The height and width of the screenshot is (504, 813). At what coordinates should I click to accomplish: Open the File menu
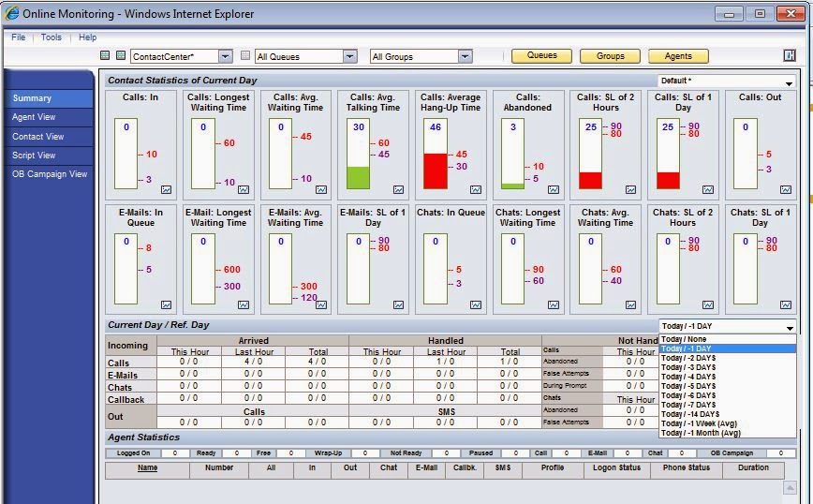click(x=18, y=37)
